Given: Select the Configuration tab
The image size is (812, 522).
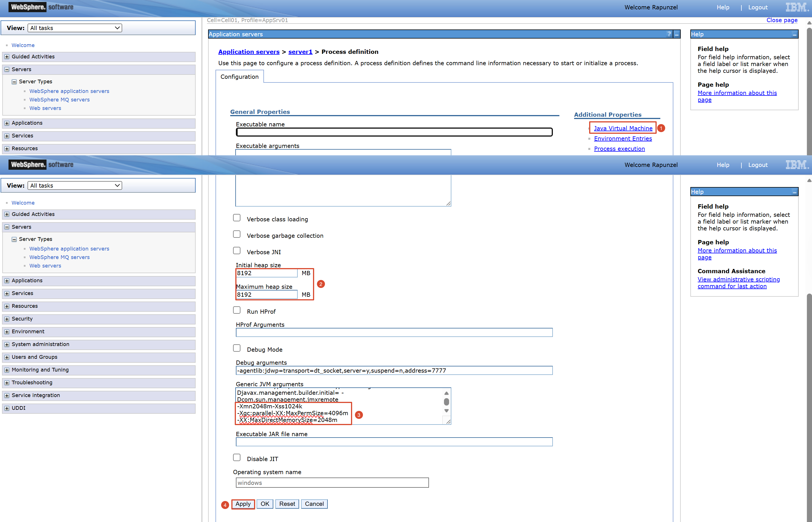Looking at the screenshot, I should [x=239, y=77].
